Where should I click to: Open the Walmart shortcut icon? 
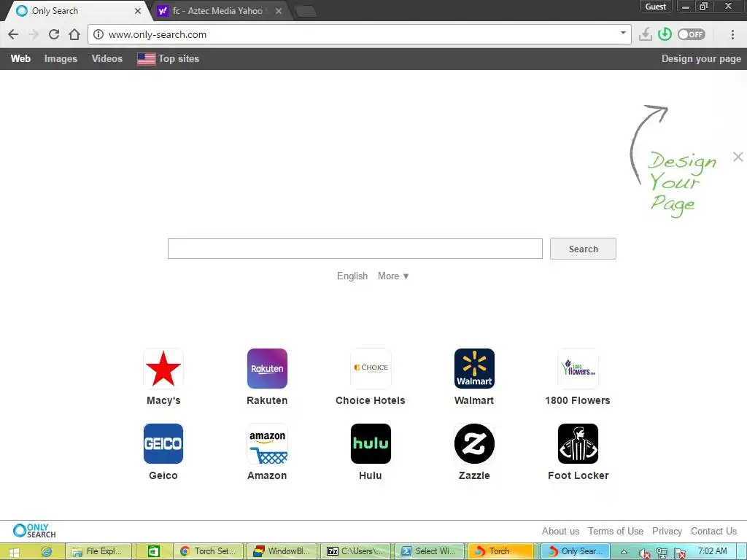(474, 368)
